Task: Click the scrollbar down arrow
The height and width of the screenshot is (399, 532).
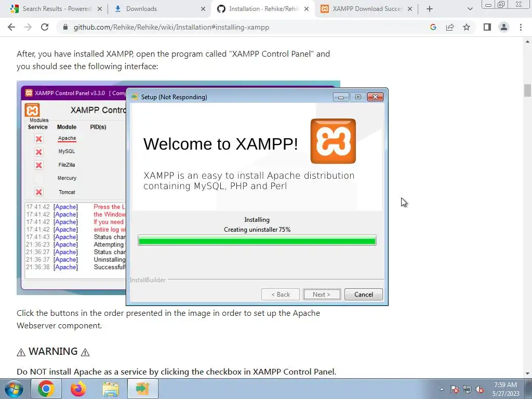Action: coord(527,374)
